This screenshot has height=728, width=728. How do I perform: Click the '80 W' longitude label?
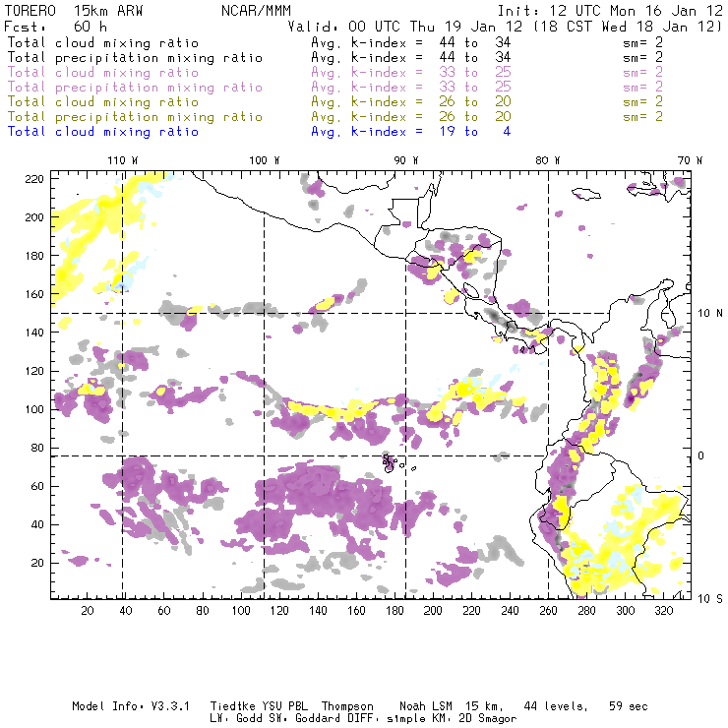(547, 160)
